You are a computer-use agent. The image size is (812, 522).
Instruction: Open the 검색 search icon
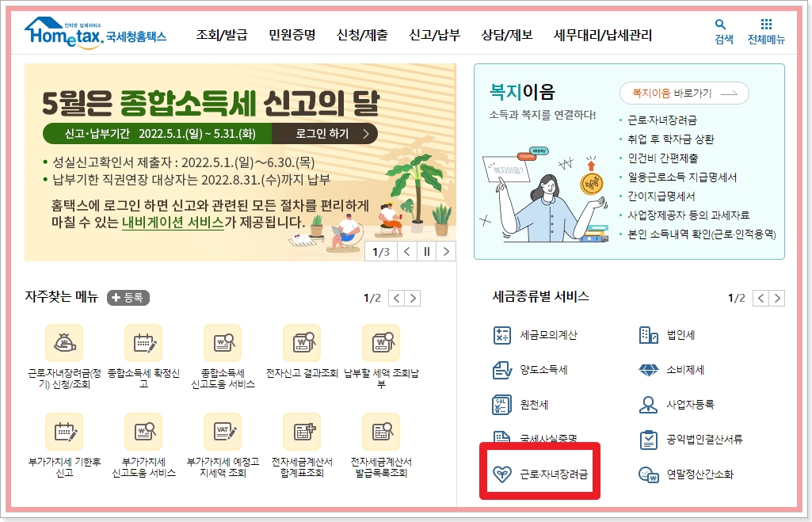(x=720, y=25)
